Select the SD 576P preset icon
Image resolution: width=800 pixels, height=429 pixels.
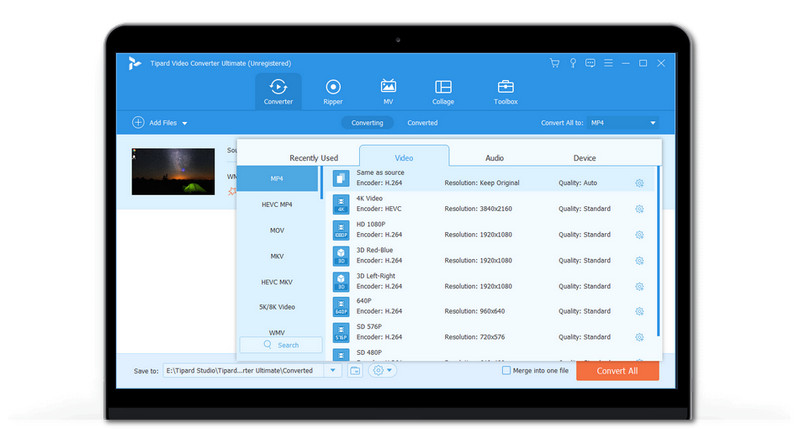[341, 333]
